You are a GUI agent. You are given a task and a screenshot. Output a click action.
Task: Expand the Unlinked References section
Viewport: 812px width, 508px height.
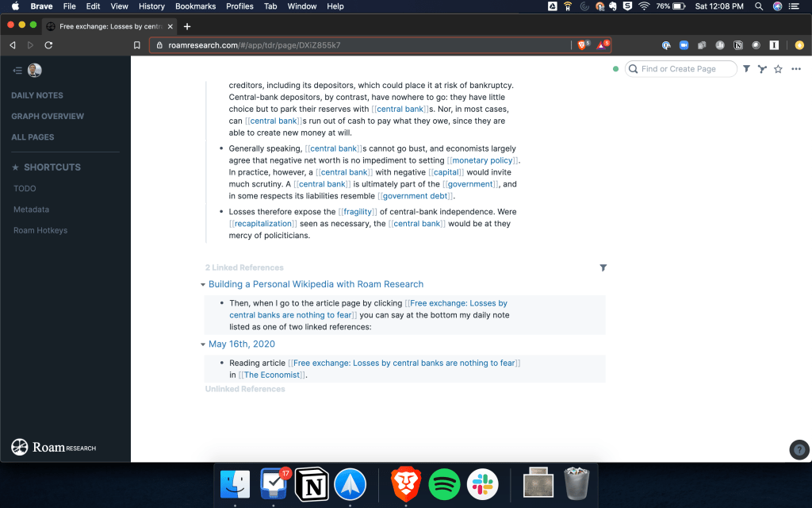244,389
